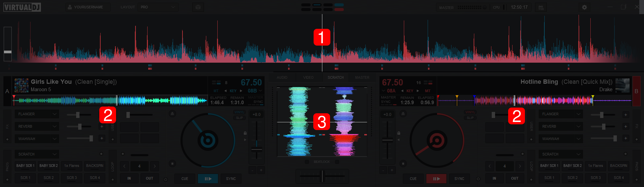Click the stop icon on deck A
644x187 pixels.
tap(172, 164)
